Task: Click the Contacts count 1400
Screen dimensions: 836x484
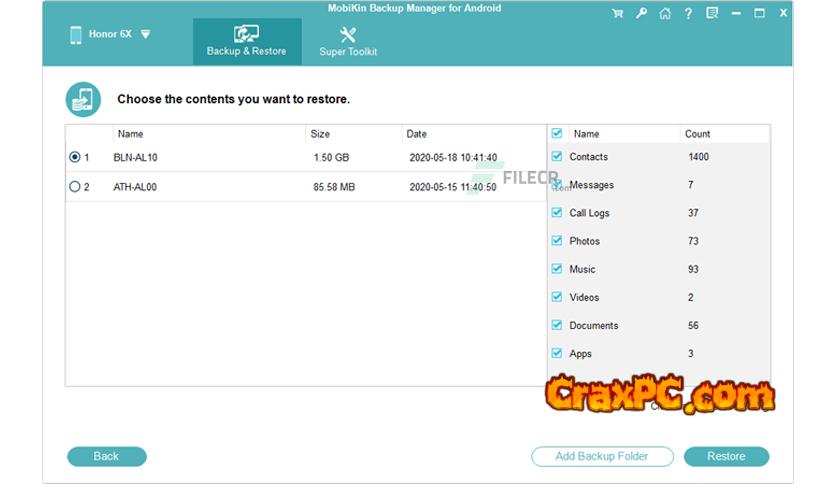Action: [698, 157]
